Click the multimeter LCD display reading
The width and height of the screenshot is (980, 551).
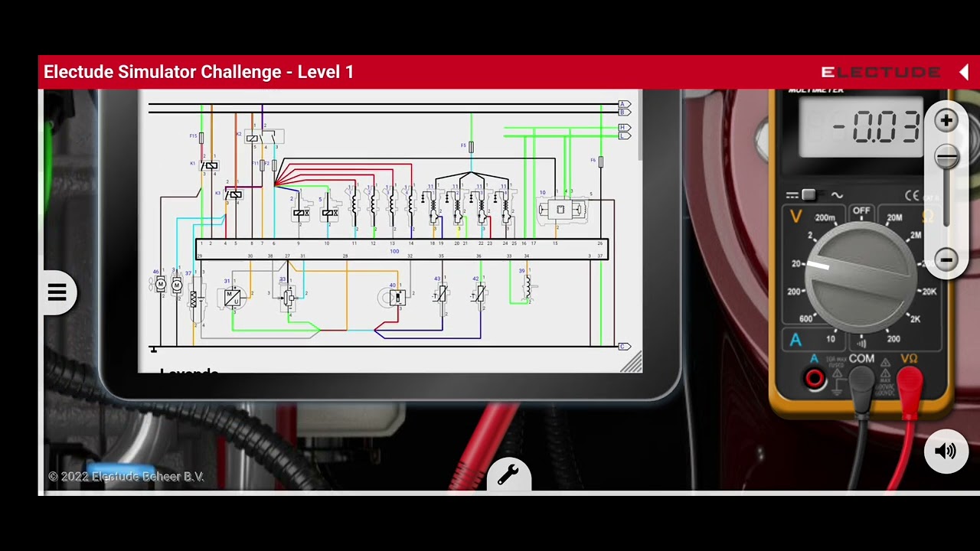[x=861, y=128]
